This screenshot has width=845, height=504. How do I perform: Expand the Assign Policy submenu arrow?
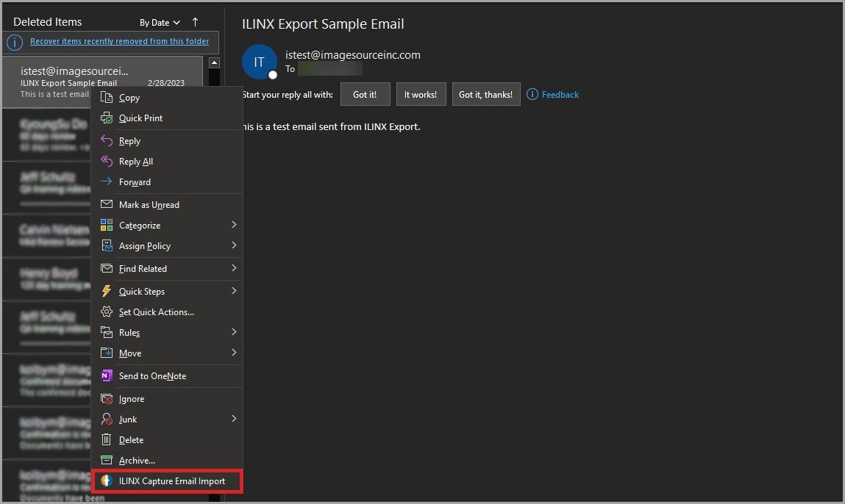[x=234, y=245]
